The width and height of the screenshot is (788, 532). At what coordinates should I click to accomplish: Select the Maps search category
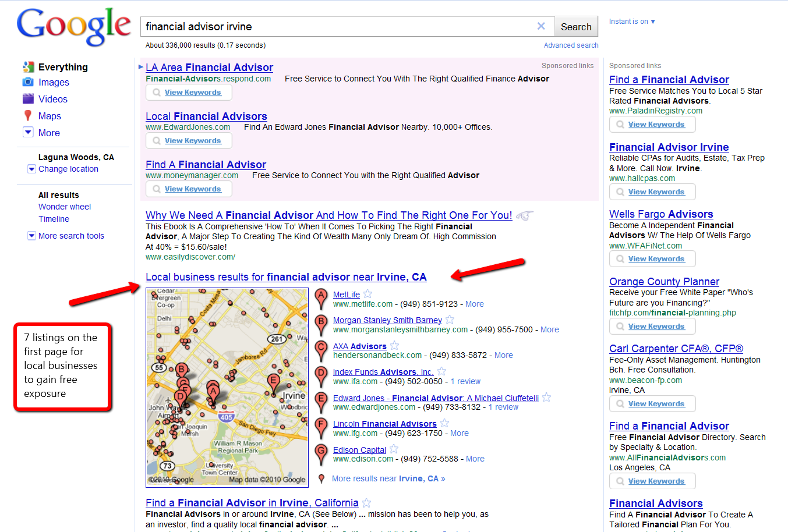tap(50, 116)
